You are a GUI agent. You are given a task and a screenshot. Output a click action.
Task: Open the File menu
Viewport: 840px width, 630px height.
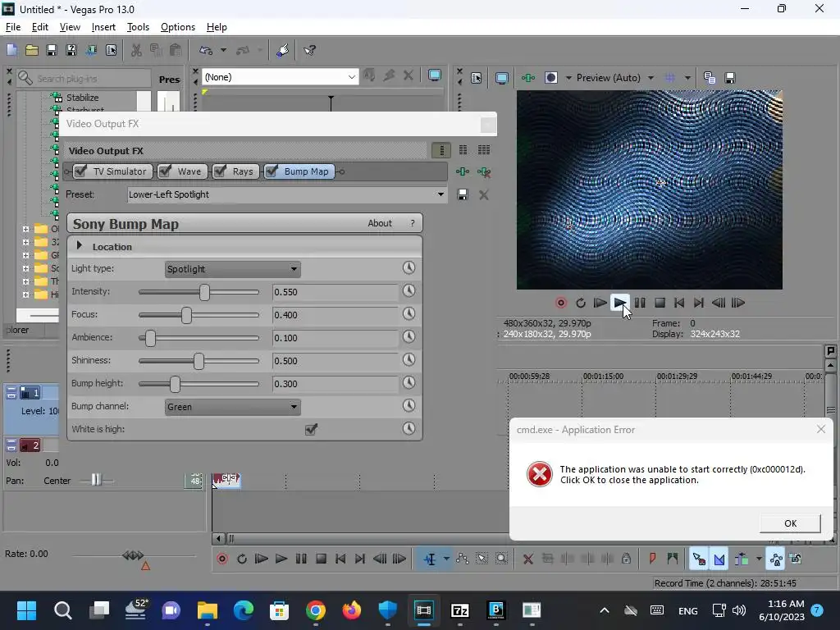pos(13,27)
